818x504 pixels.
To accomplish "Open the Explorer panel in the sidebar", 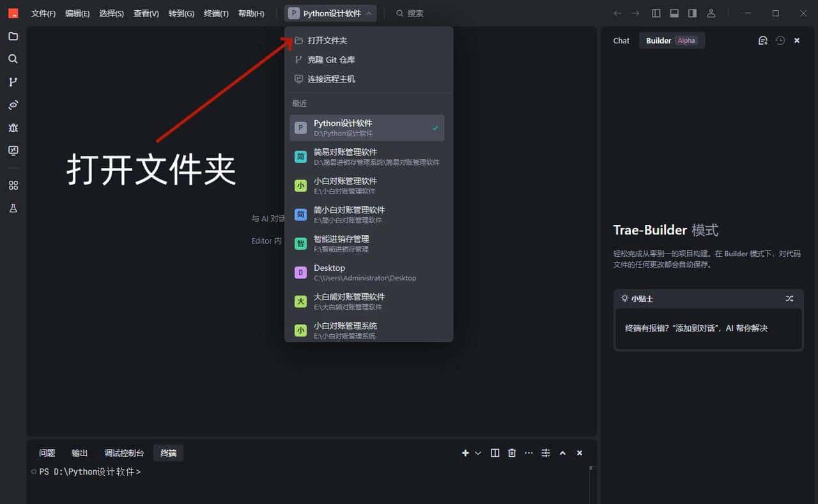I will (13, 36).
